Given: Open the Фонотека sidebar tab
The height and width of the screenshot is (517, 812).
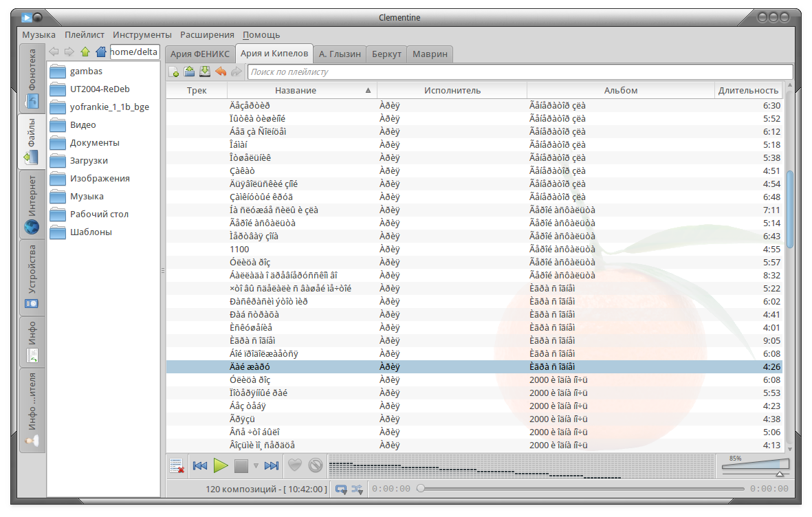Looking at the screenshot, I should pos(32,78).
